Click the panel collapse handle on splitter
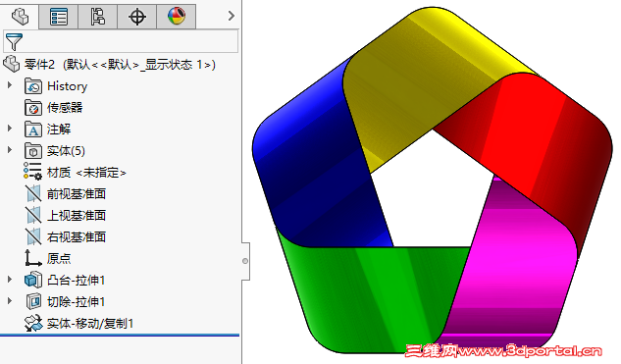Viewport: 621px width, 364px height. (x=245, y=261)
